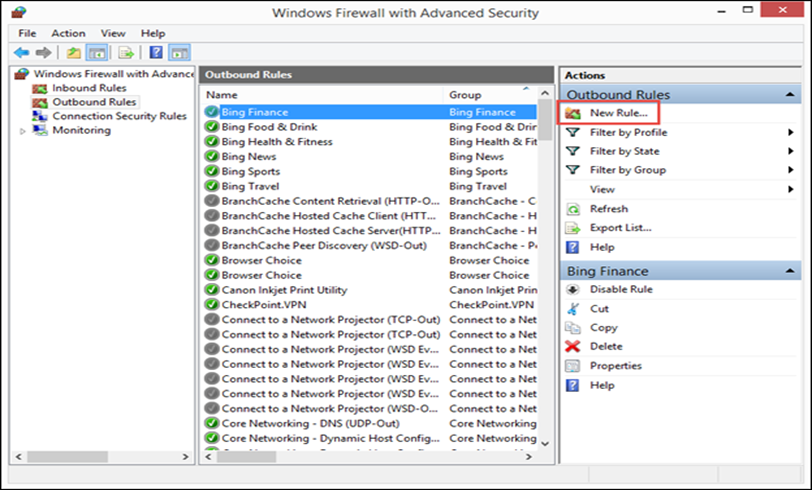Click the Filter by State funnel icon
Screen dimensions: 812x490
(x=573, y=151)
